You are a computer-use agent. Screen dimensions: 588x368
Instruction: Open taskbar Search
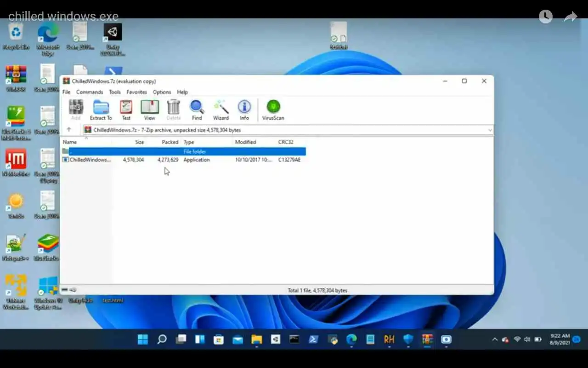point(162,339)
